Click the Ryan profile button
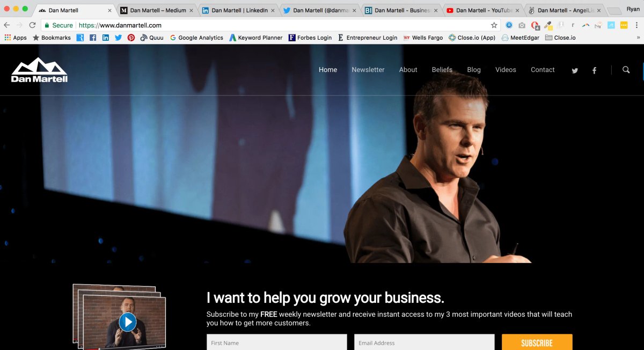Image resolution: width=644 pixels, height=350 pixels. point(633,9)
